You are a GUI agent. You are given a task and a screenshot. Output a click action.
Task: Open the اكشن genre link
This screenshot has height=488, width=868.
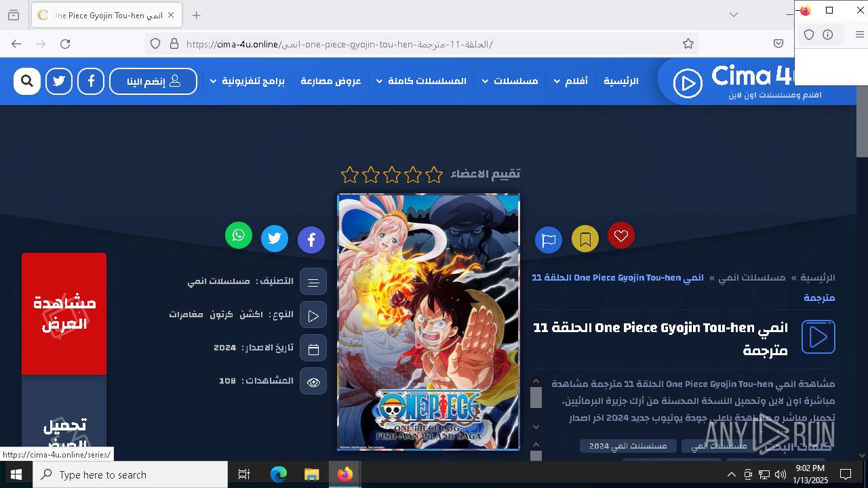pos(252,314)
